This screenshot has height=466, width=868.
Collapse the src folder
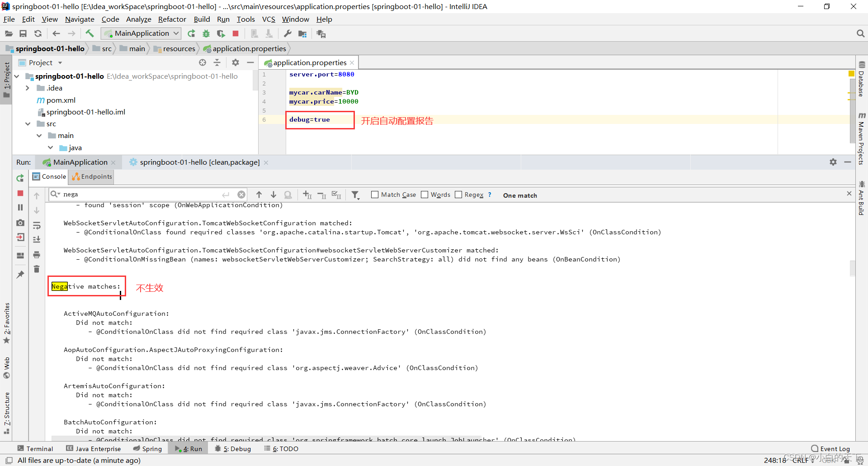click(x=28, y=124)
